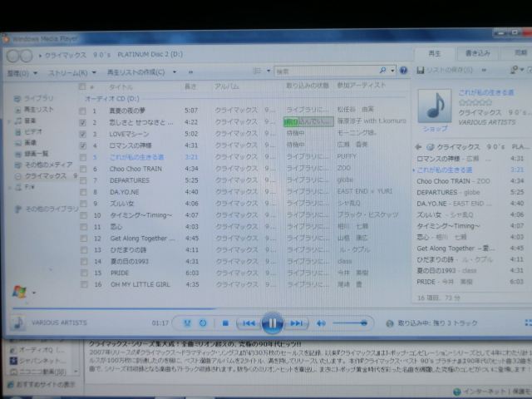Expand the toolbar overflow chevron

[190, 72]
